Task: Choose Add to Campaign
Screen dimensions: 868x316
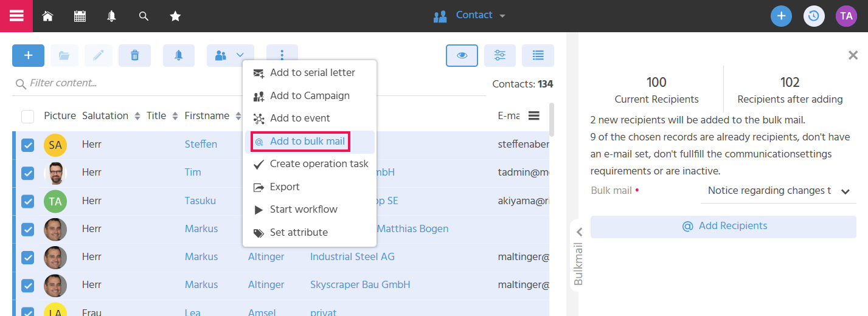Action: pos(310,96)
